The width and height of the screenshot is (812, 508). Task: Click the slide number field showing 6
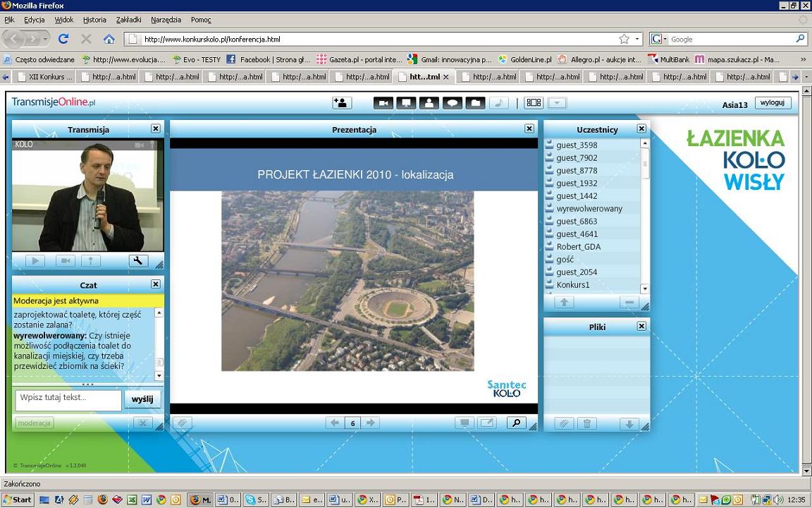[352, 423]
